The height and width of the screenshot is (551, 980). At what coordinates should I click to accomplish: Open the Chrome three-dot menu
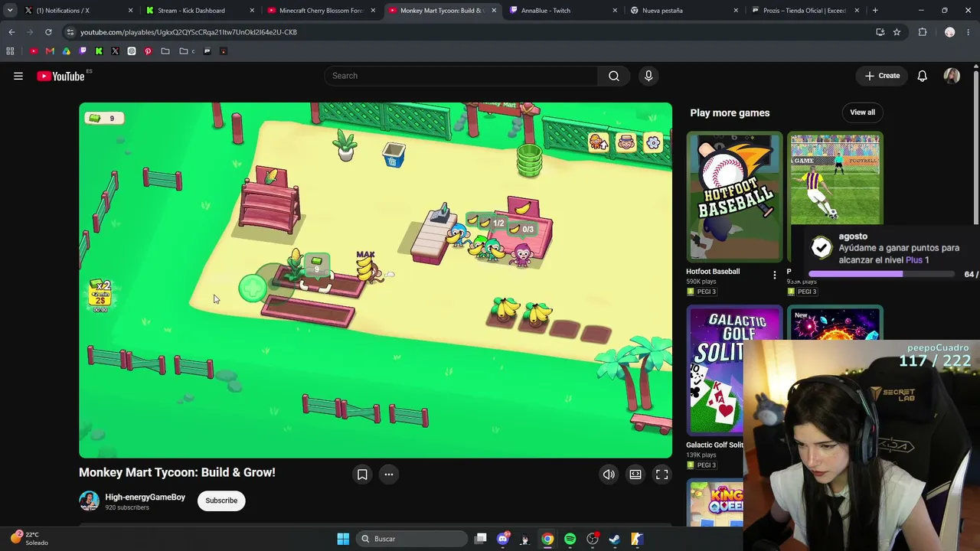pyautogui.click(x=969, y=32)
